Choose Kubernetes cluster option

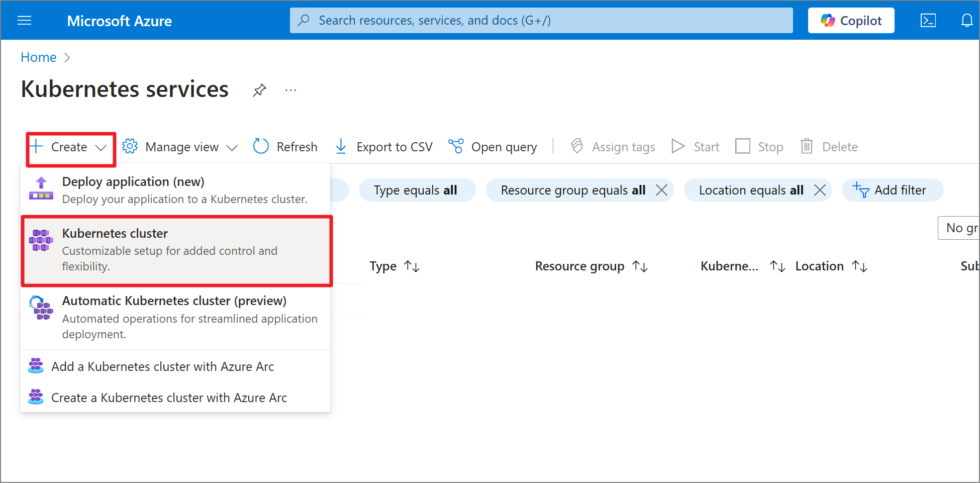tap(176, 250)
